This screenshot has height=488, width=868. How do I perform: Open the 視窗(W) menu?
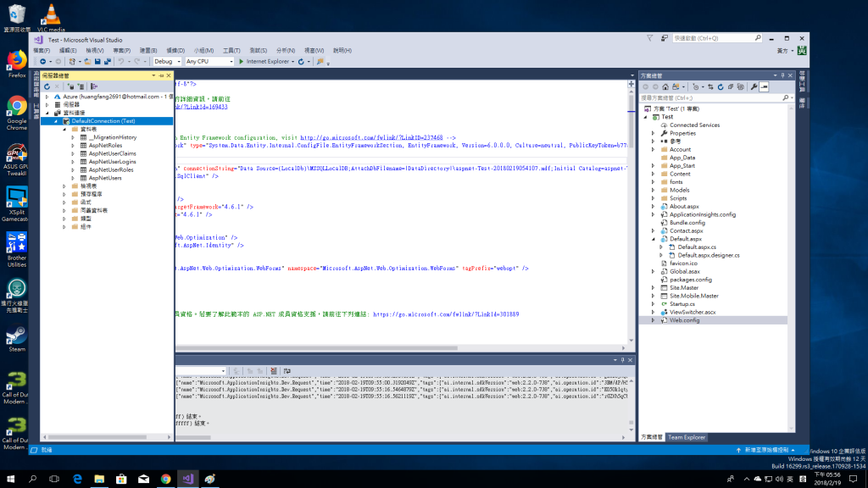pos(314,50)
